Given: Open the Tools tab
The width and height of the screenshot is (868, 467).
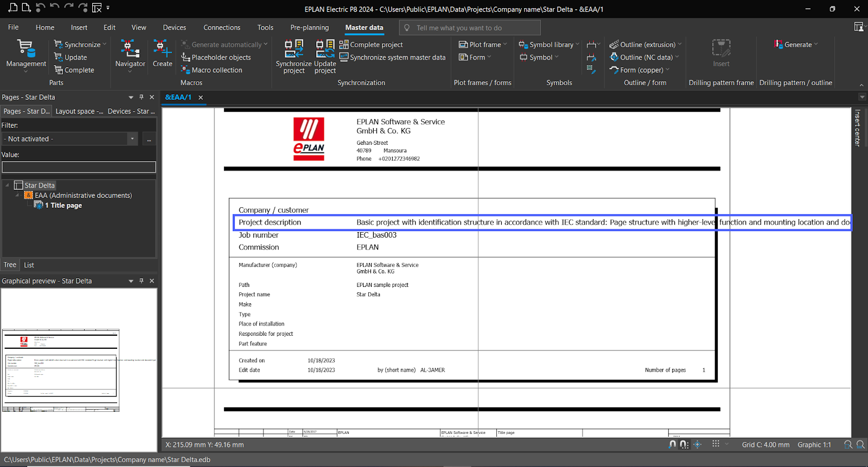Looking at the screenshot, I should [x=265, y=27].
